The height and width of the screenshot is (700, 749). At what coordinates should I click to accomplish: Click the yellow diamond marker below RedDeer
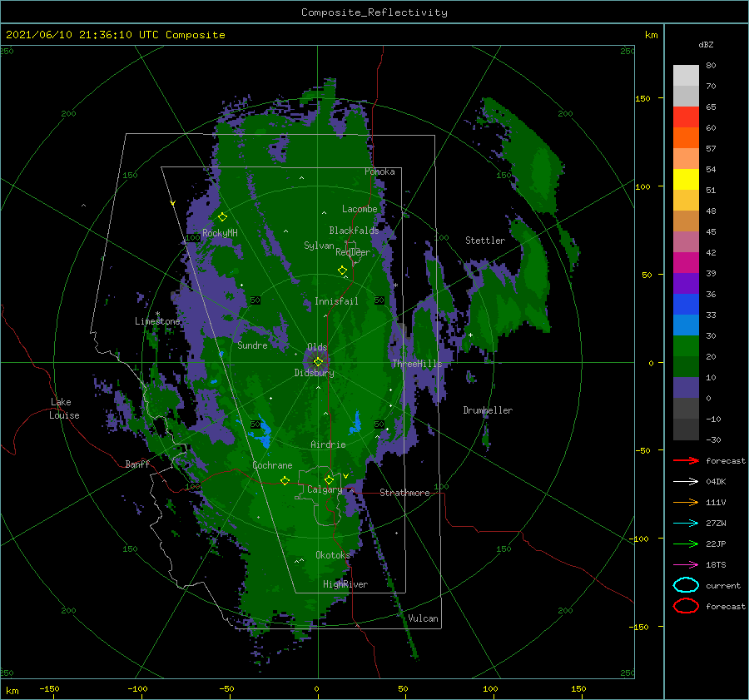[342, 271]
